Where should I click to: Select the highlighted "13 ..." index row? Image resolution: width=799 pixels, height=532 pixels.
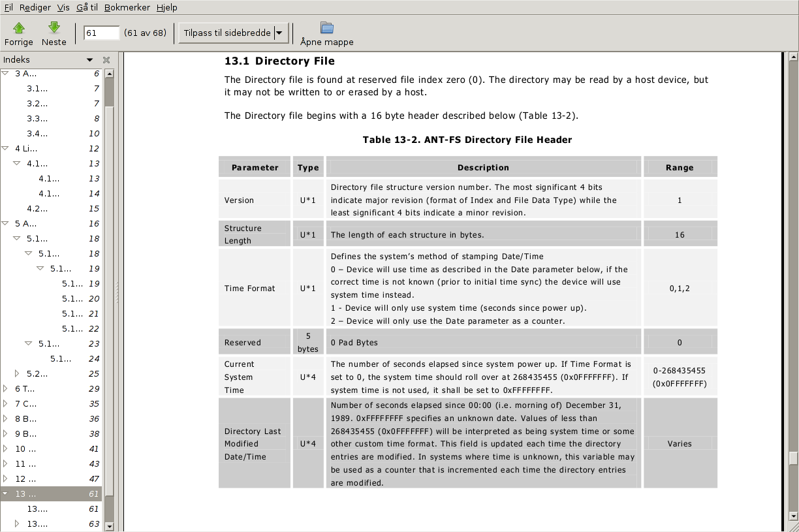(x=51, y=493)
